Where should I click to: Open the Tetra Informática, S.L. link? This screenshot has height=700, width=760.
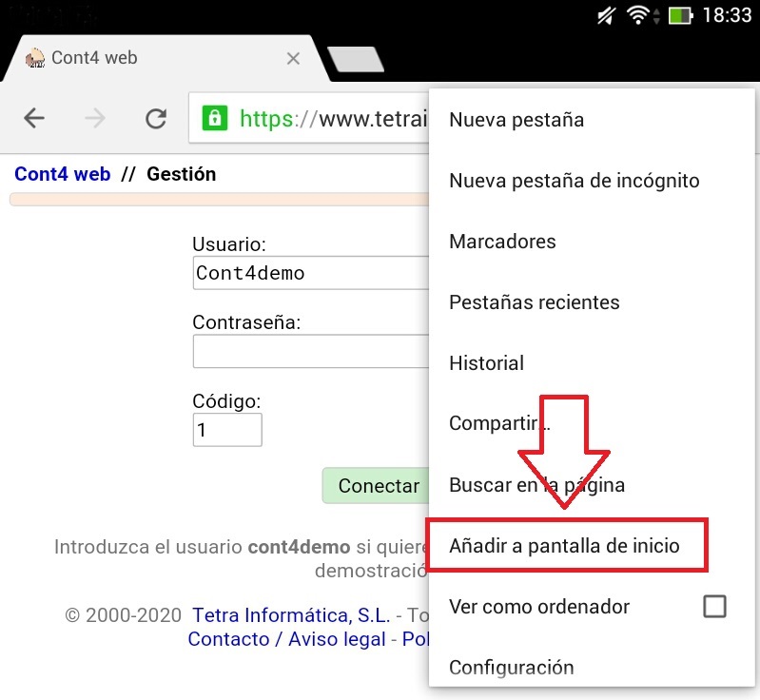290,614
